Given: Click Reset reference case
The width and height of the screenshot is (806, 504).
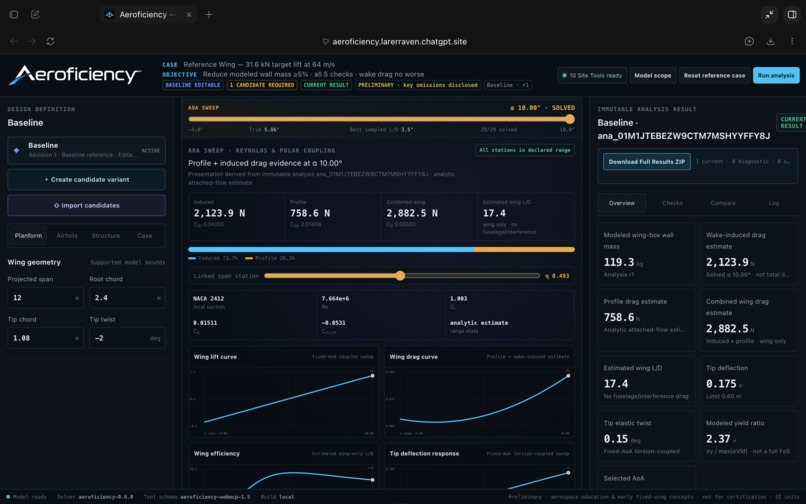Looking at the screenshot, I should coord(714,75).
